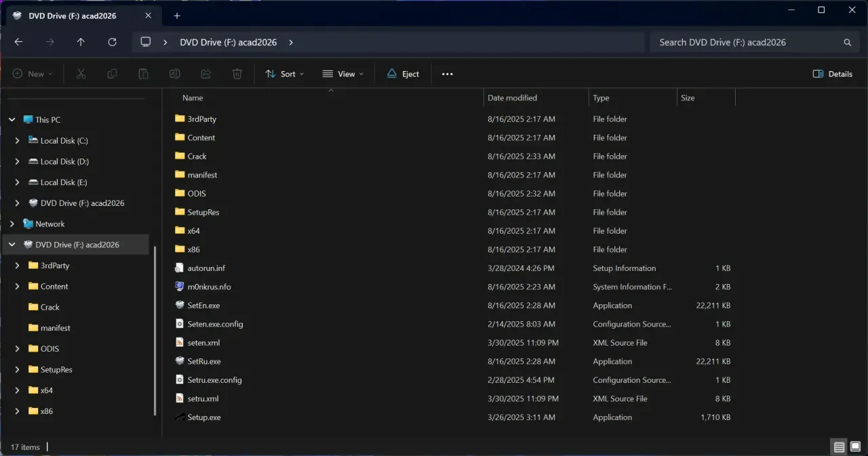Open the Sort dropdown menu
868x456 pixels.
click(285, 74)
